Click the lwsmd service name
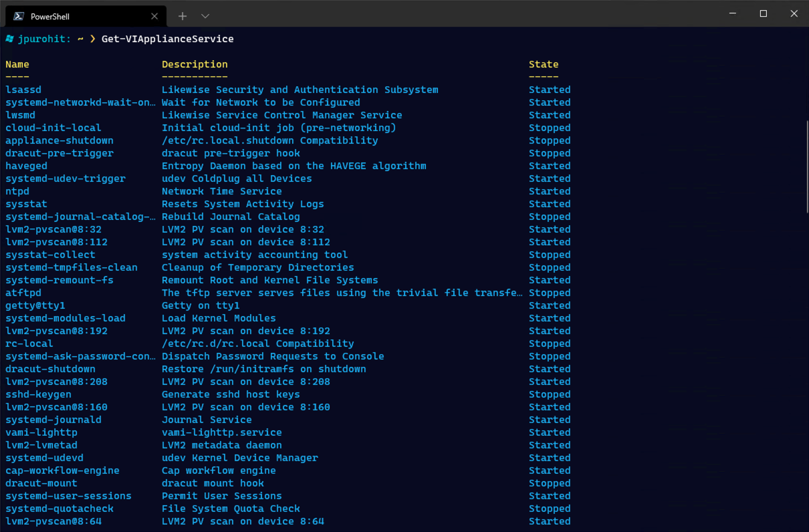Screen dimensions: 809x532 20,115
